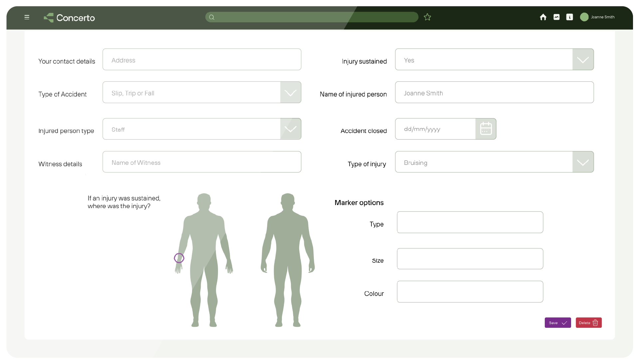Click the Address input field
Viewport: 639px width, 364px height.
click(202, 60)
